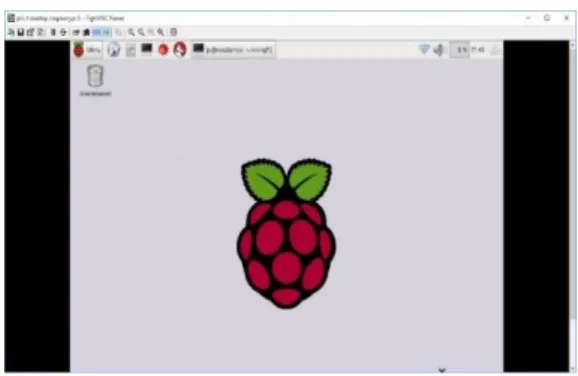The image size is (578, 376).
Task: Zoom out of the remote desktop
Action: coord(141,32)
